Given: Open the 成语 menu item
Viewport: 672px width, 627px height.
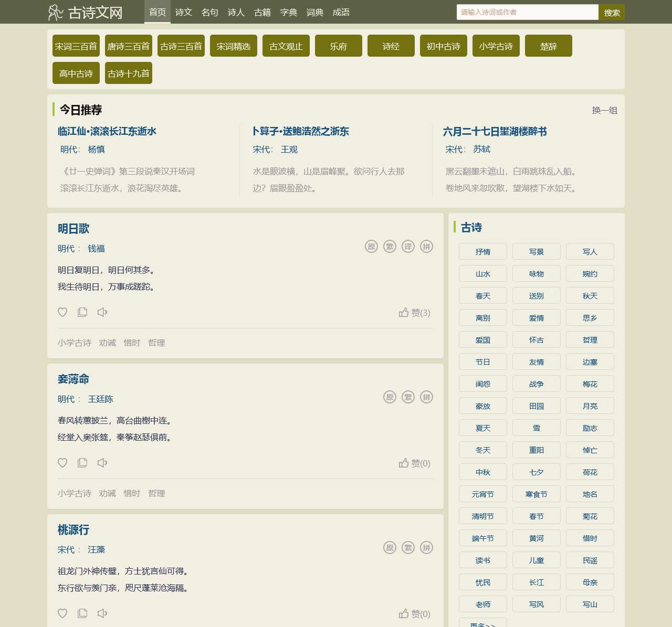Looking at the screenshot, I should tap(341, 12).
